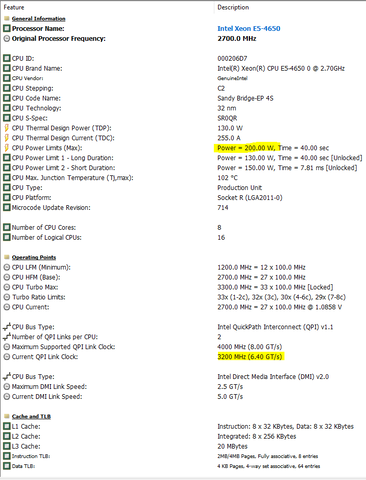The width and height of the screenshot is (366, 480).
Task: Select the Power Limit 2 - Short Duration row
Action: (183, 168)
